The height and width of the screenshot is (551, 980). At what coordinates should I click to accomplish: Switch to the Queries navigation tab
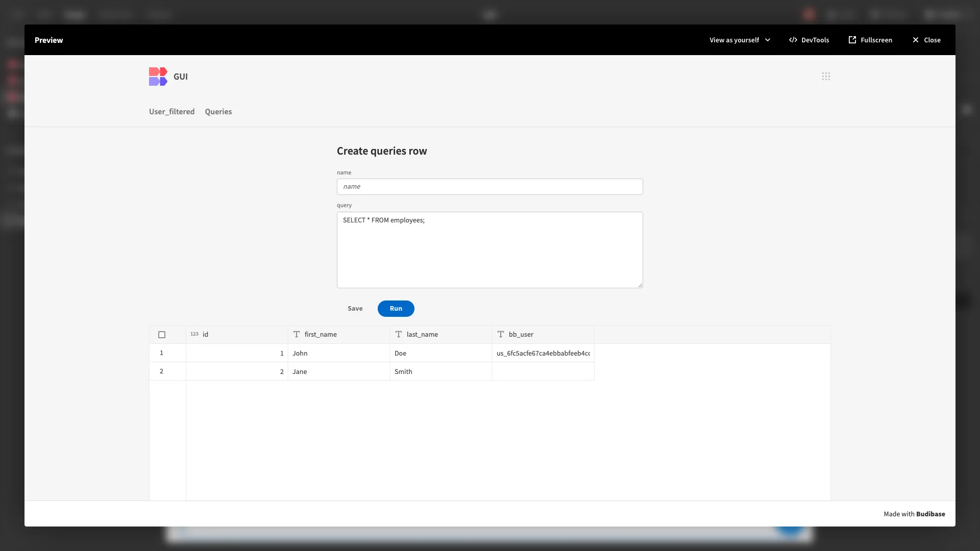coord(218,112)
